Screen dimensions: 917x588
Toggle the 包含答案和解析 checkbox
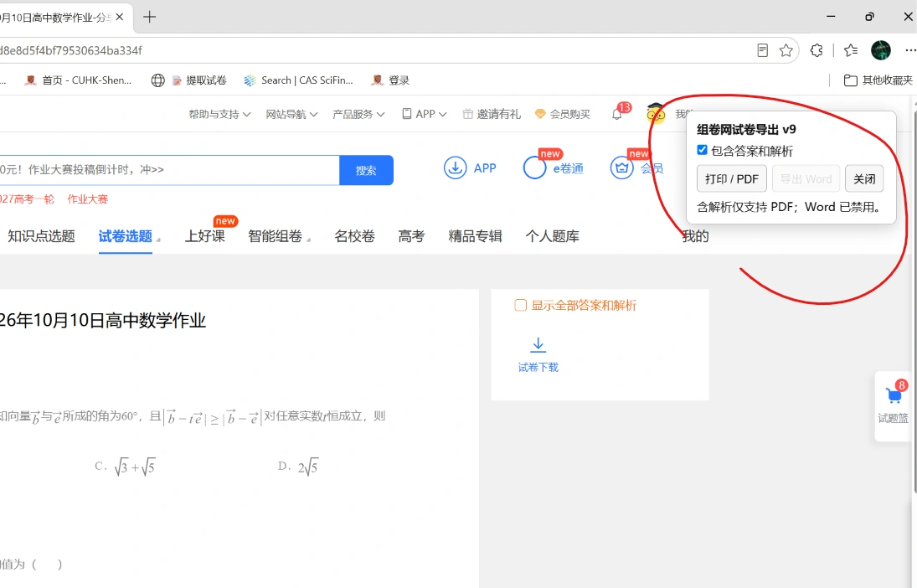pyautogui.click(x=703, y=151)
